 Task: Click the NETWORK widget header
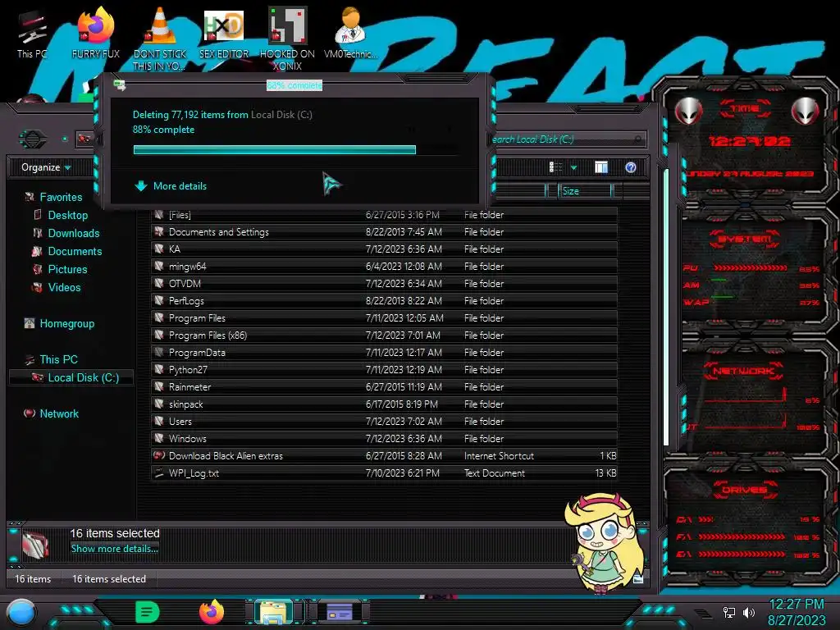pos(745,371)
